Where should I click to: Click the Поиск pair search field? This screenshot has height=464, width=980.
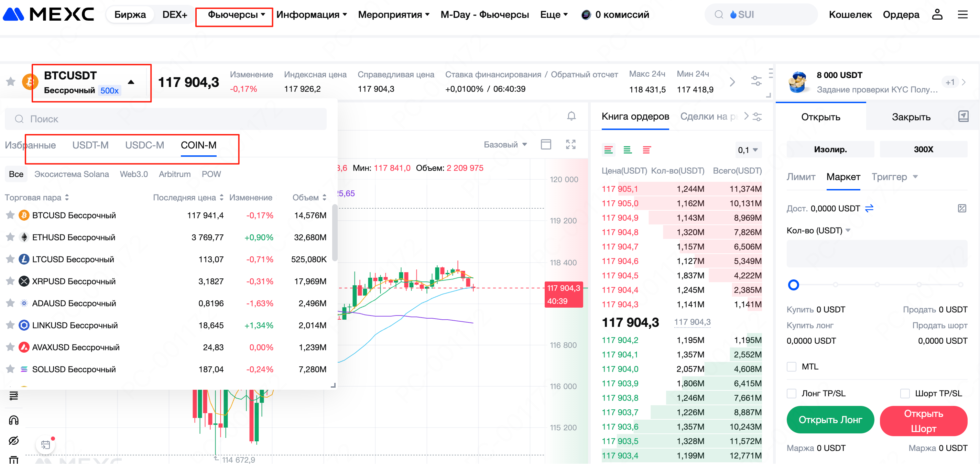click(x=165, y=119)
